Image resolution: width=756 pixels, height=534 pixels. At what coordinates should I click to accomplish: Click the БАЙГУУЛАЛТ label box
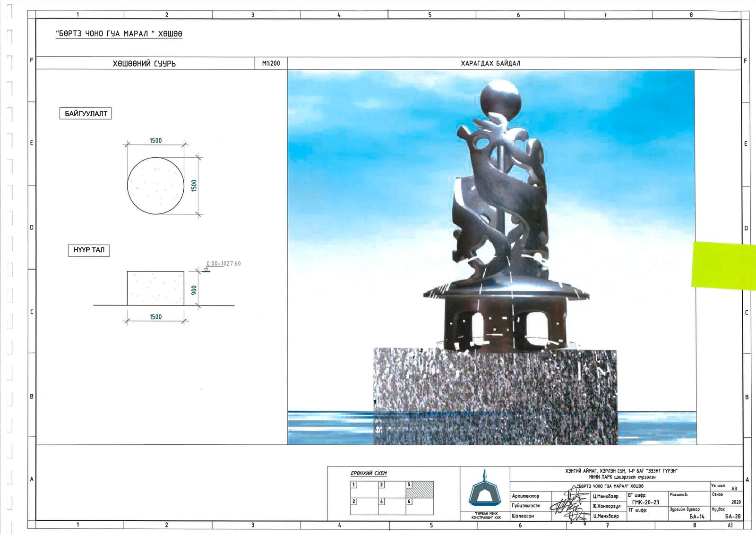86,113
